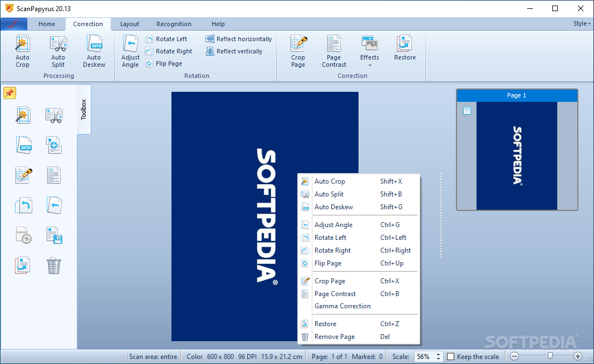The image size is (594, 364).
Task: Click the magic-wand auto crop icon in Toolbox
Action: pyautogui.click(x=23, y=115)
